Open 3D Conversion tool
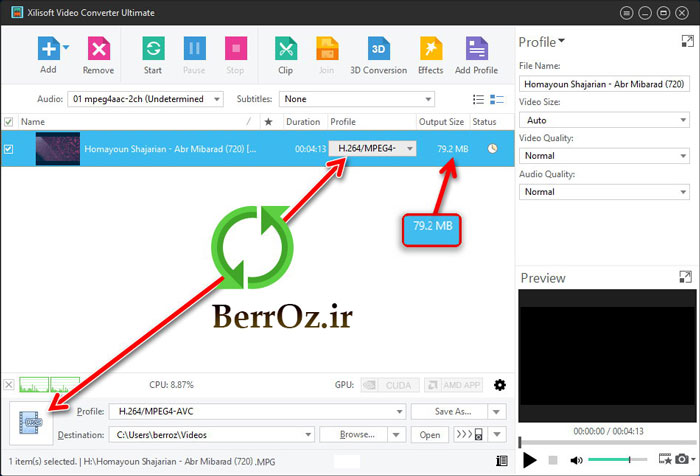The image size is (700, 476). pyautogui.click(x=378, y=49)
